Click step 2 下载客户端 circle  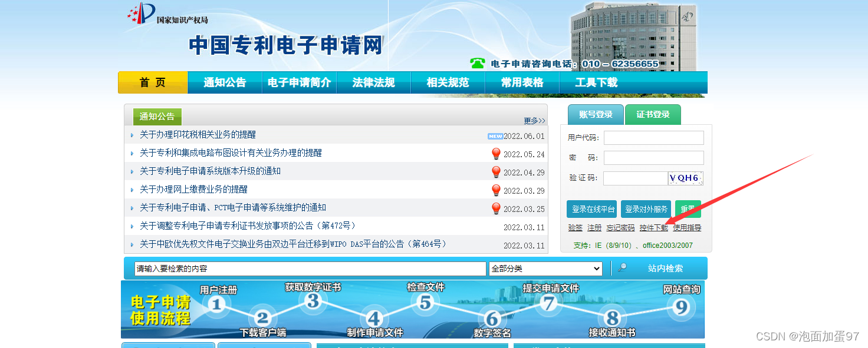point(263,319)
